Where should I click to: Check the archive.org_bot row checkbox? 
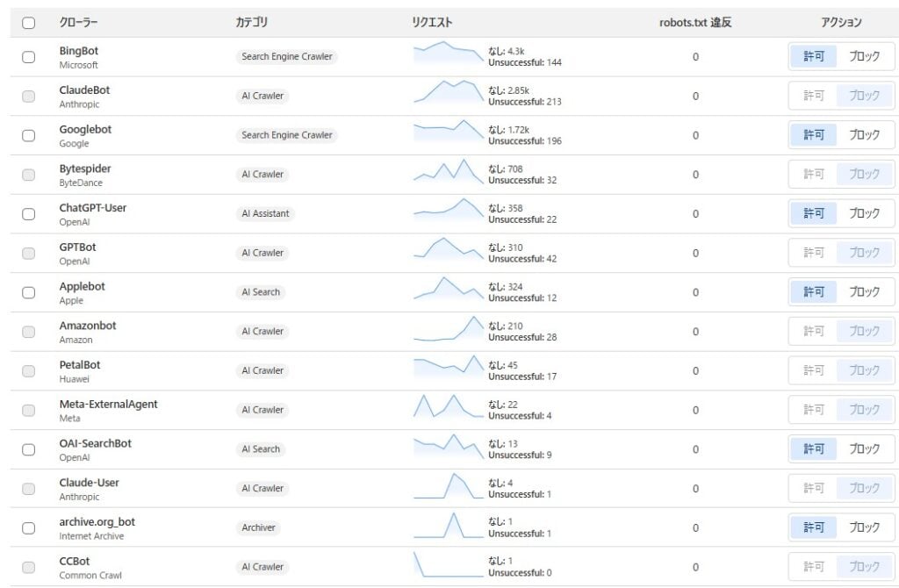coord(29,528)
